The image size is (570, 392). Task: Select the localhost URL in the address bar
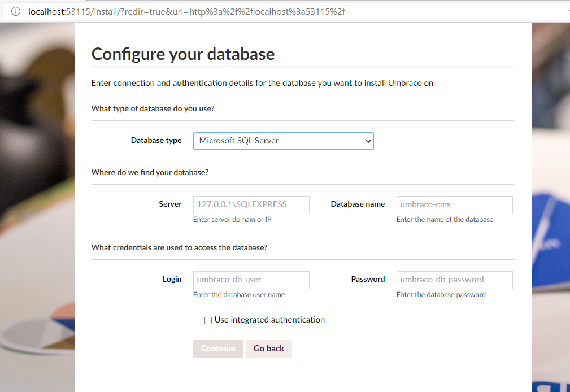tap(186, 12)
